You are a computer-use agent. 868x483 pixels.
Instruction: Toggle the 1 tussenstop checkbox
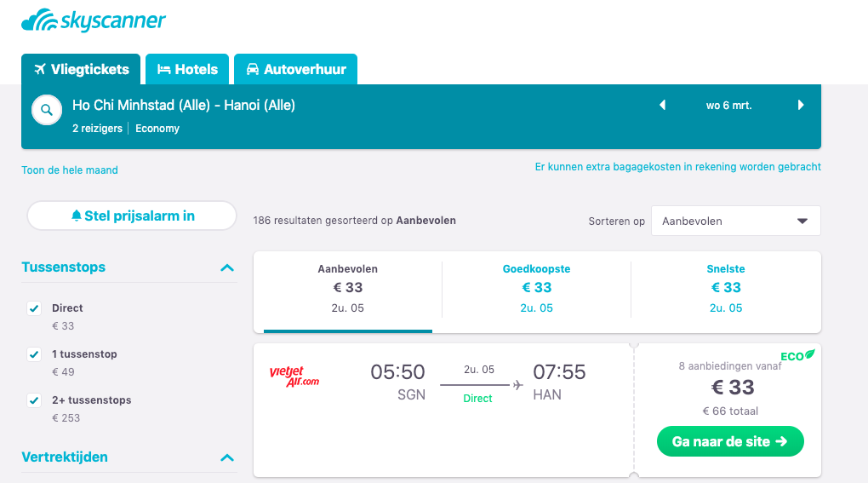point(34,354)
